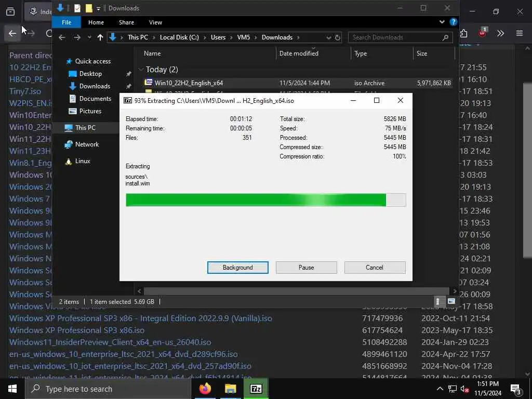Open Firefox extensions puzzle icon
The width and height of the screenshot is (532, 399).
coord(463,33)
